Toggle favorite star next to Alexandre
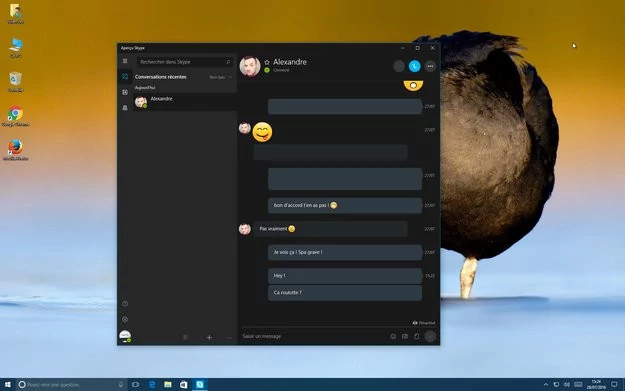 (267, 62)
